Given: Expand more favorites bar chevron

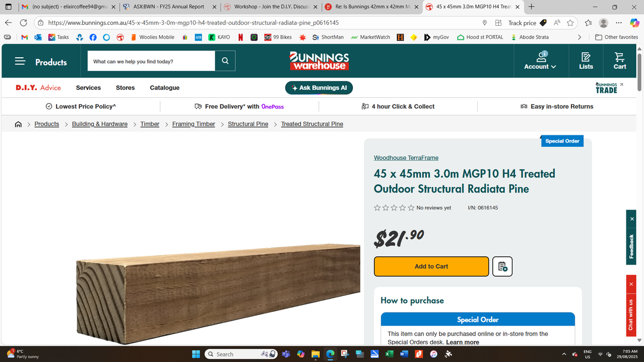Looking at the screenshot, I should click(580, 37).
